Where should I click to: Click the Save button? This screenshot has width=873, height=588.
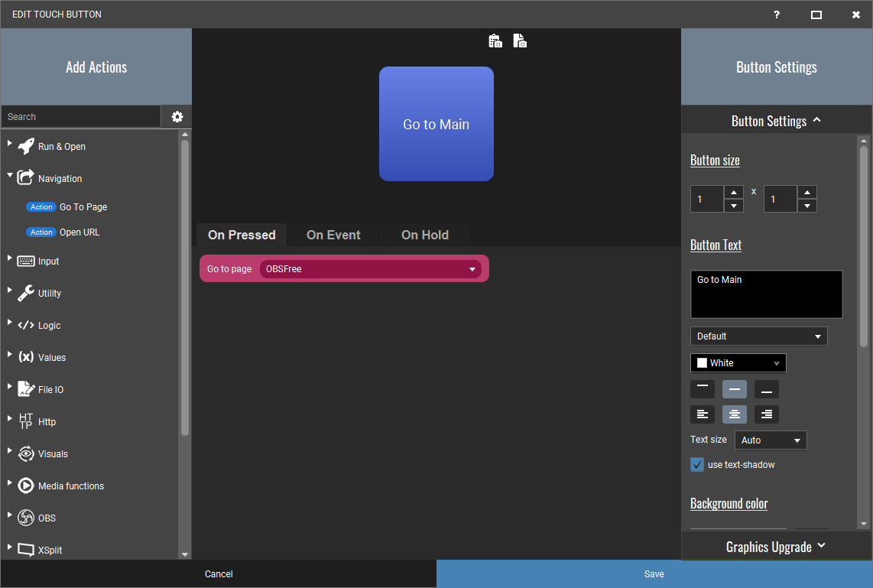tap(654, 574)
